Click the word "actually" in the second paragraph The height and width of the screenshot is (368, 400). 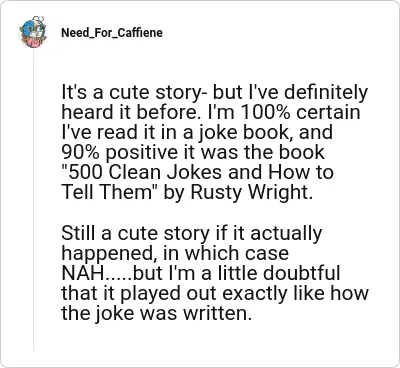pos(286,233)
